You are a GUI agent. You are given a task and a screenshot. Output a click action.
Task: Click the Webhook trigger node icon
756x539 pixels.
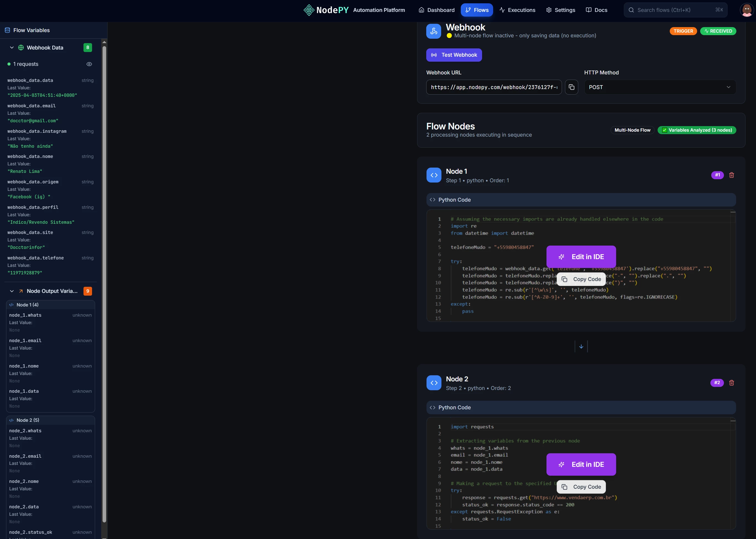(434, 31)
